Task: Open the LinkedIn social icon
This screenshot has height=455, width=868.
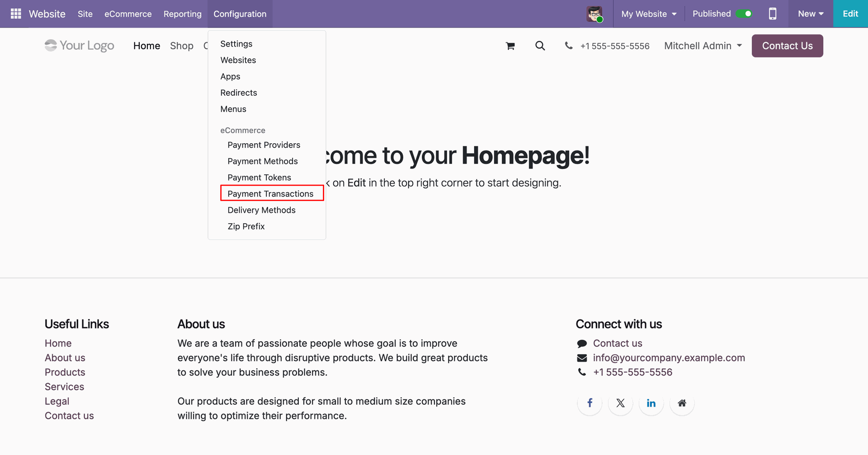Action: point(651,403)
